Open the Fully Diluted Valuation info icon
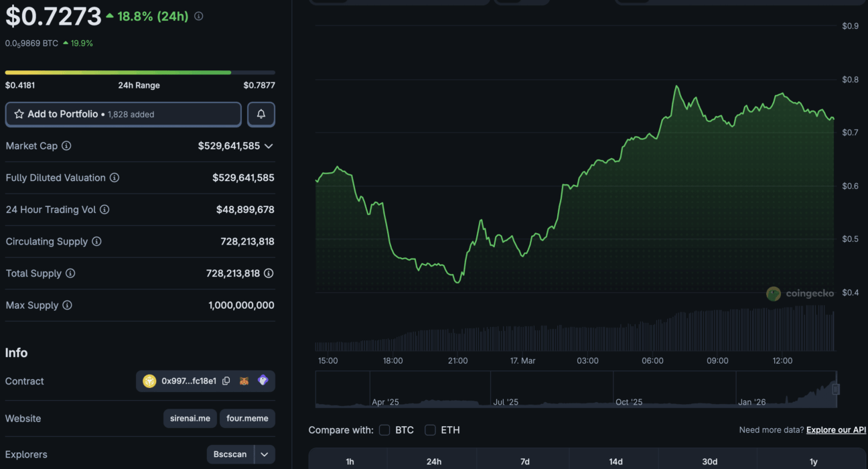The height and width of the screenshot is (469, 868). tap(115, 178)
